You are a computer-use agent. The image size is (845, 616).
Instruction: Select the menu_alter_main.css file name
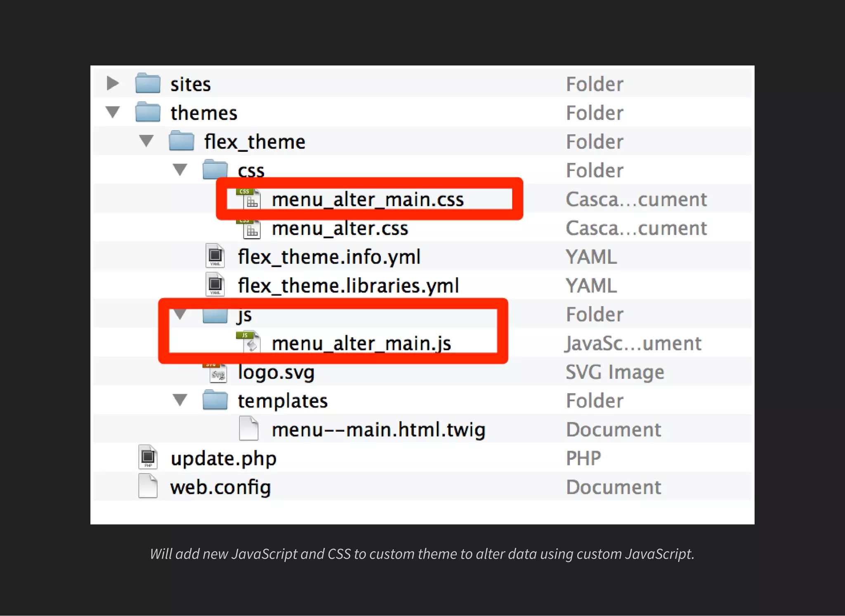pos(368,200)
